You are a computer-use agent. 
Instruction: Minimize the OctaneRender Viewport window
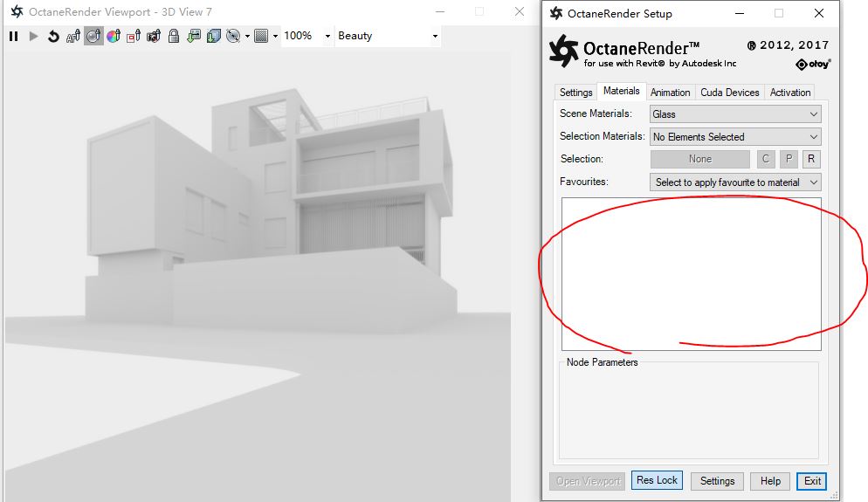click(440, 11)
